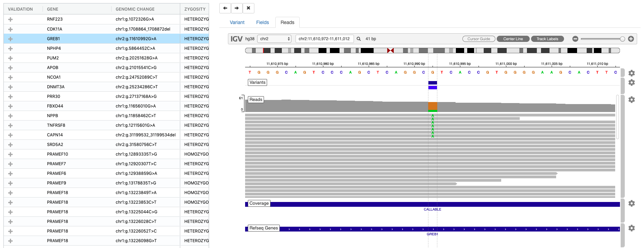Click validation plus icon for GREB1 row
This screenshot has width=644, height=248.
[x=10, y=39]
